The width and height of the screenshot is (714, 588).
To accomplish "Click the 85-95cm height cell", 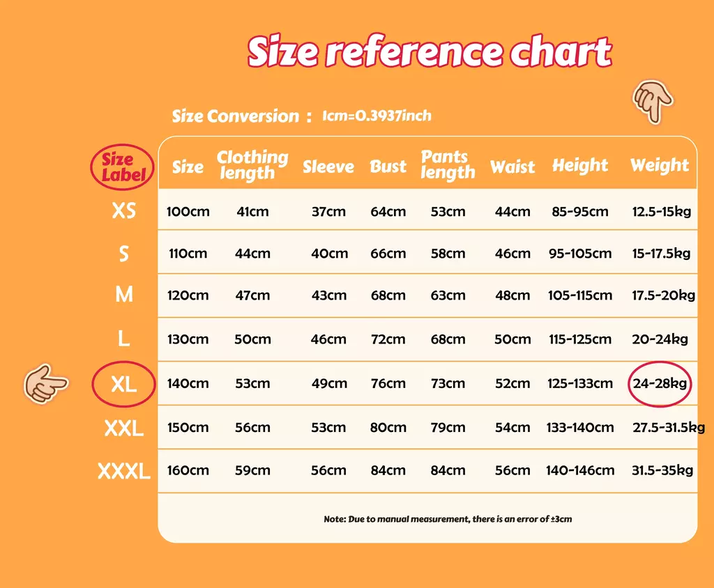I will 579,211.
